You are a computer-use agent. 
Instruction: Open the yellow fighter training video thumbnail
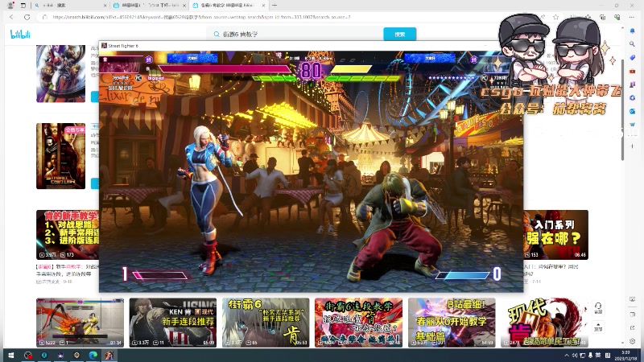[x=80, y=323]
